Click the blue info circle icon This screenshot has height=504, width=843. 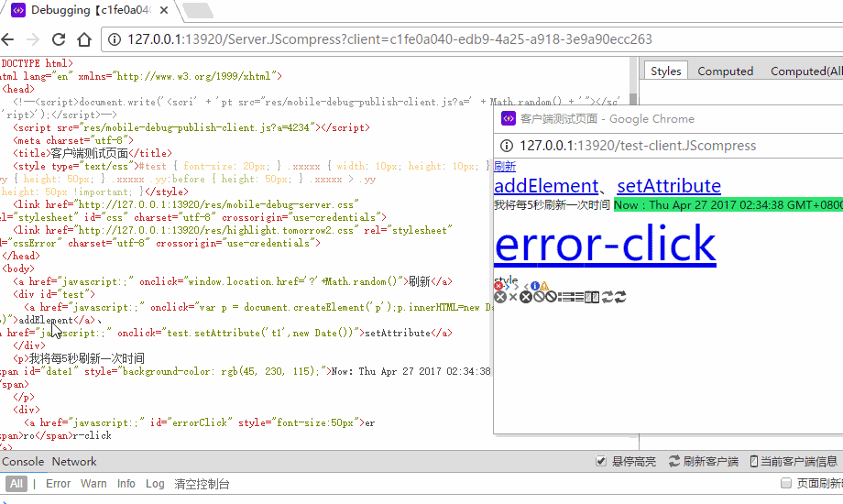point(535,286)
